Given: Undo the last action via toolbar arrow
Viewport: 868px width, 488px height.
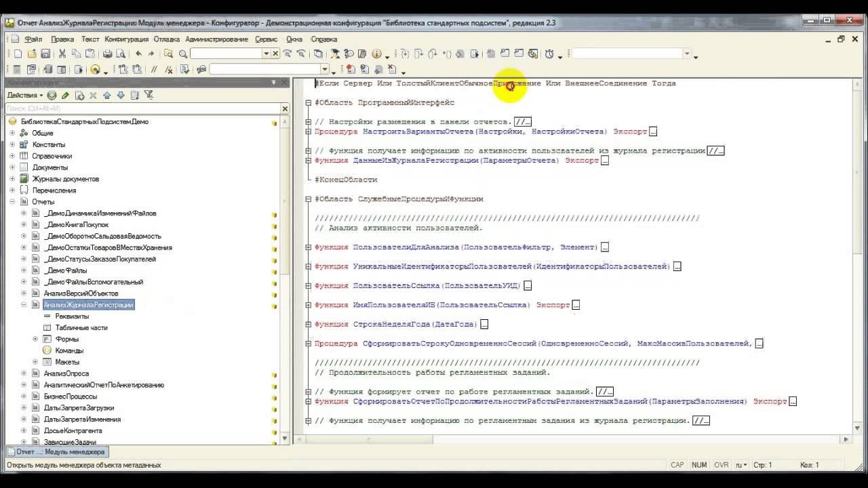Looking at the screenshot, I should [139, 54].
